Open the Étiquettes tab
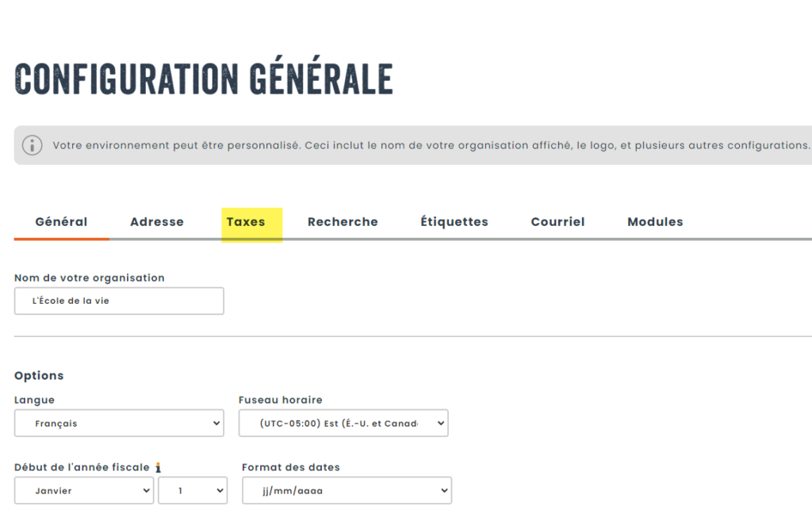 454,222
